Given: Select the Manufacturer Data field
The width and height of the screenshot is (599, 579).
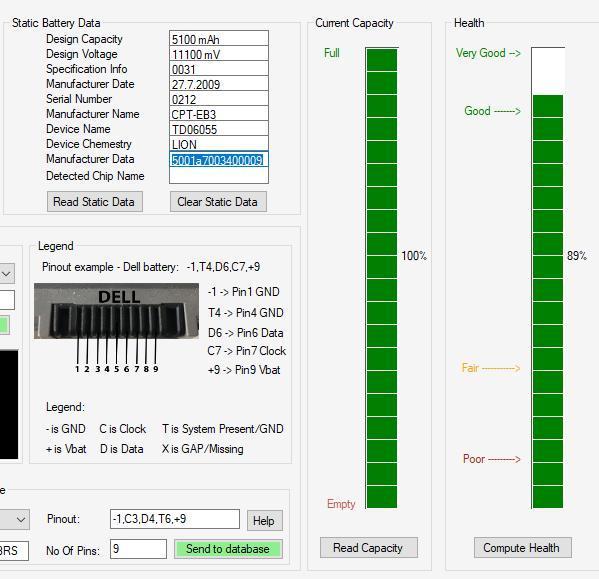Looking at the screenshot, I should [x=219, y=159].
